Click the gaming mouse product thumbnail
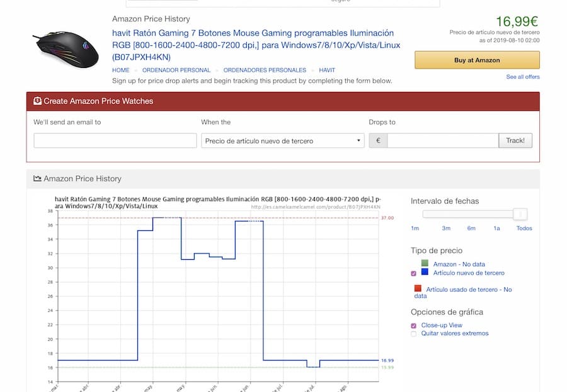 [66, 50]
